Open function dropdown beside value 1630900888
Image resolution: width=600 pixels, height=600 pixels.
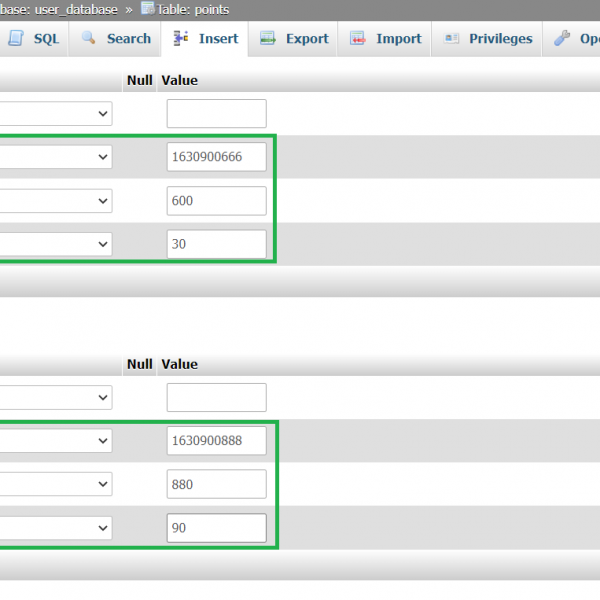(55, 441)
